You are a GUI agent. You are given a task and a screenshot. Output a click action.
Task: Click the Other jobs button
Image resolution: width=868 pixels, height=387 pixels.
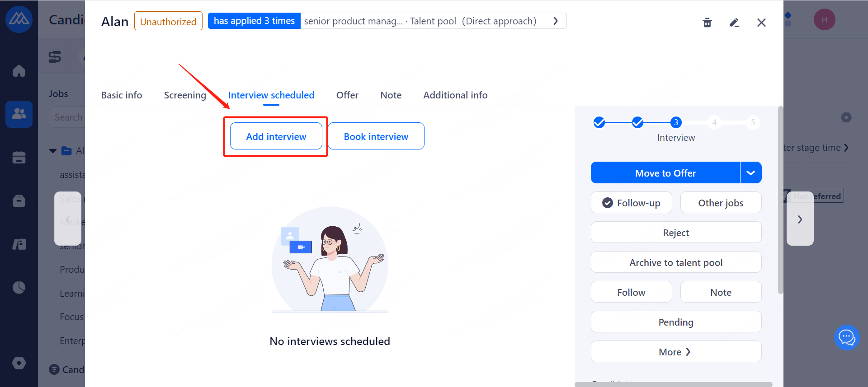[721, 203]
